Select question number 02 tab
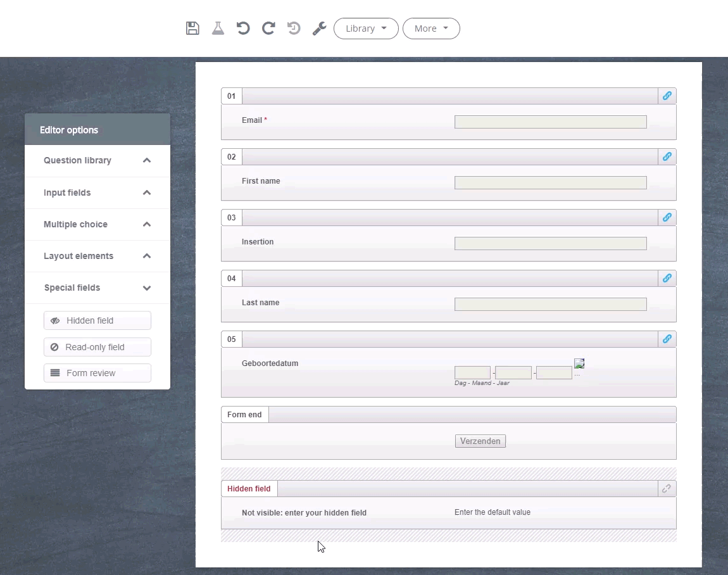This screenshot has width=728, height=575. (x=231, y=157)
